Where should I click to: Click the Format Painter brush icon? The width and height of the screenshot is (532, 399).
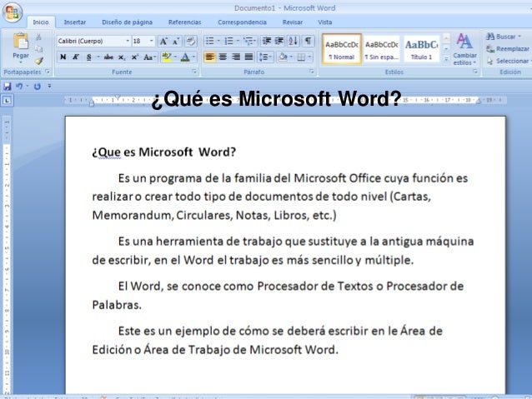coord(38,61)
